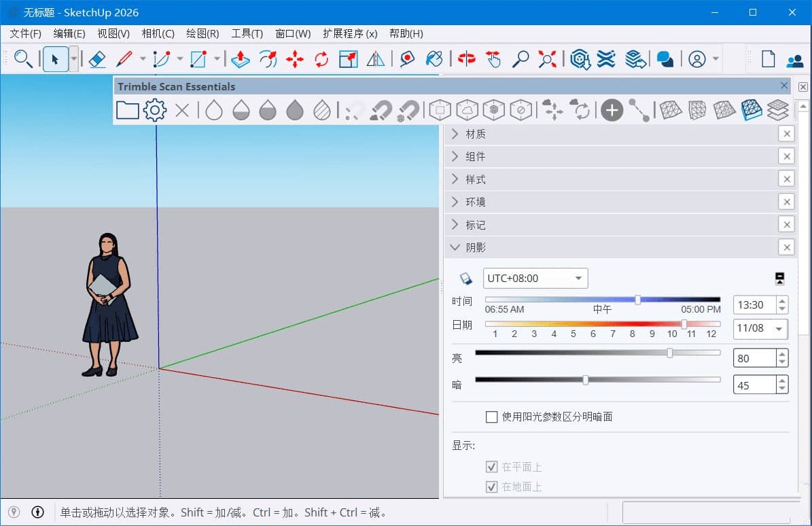Click the people collaboration icon
This screenshot has width=812, height=526.
pos(795,61)
